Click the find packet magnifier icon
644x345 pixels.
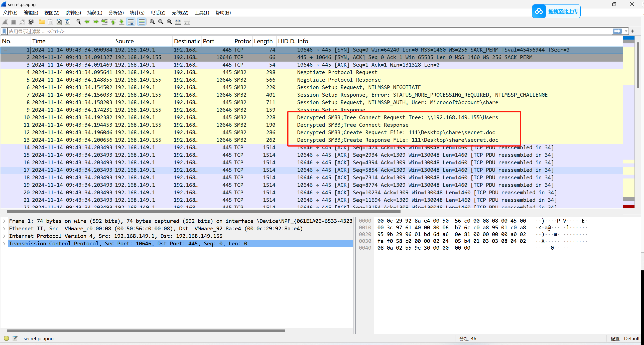click(78, 22)
